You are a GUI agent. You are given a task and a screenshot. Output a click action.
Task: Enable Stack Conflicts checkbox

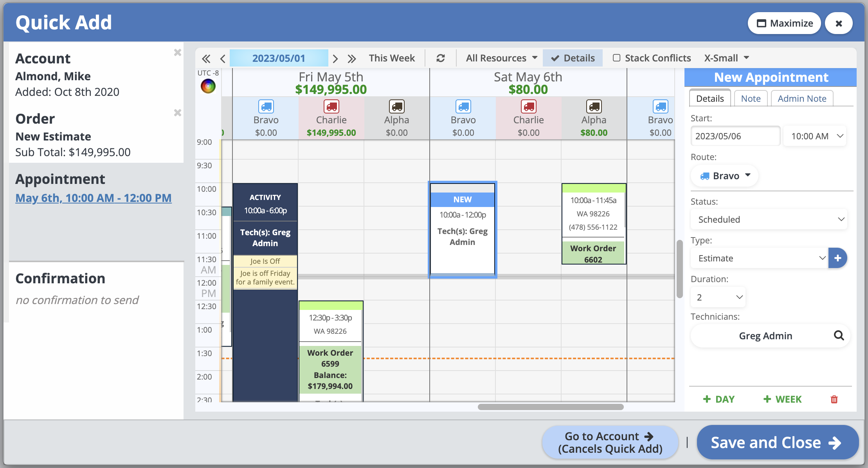617,58
